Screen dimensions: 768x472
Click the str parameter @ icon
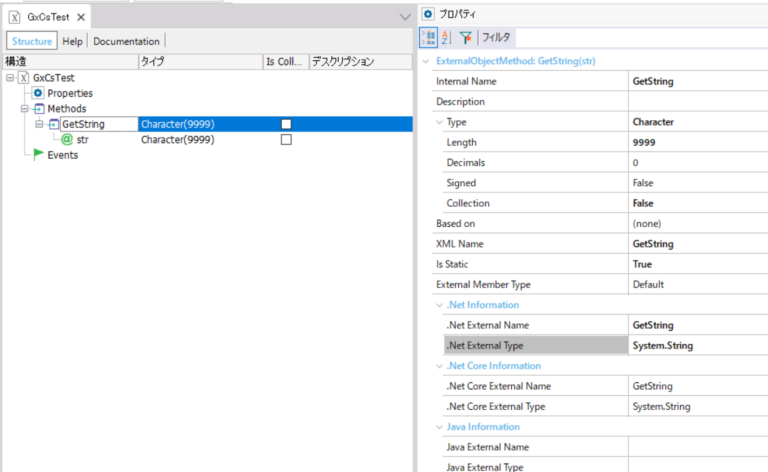pos(67,140)
